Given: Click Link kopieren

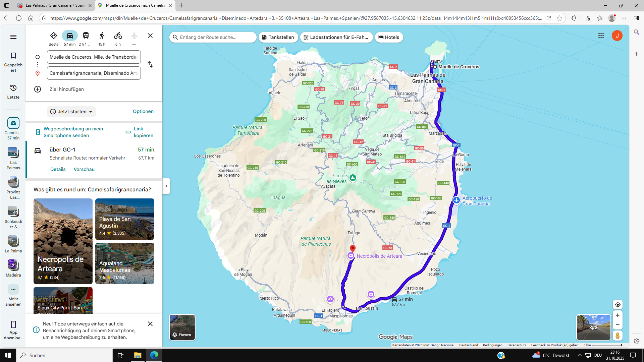Looking at the screenshot, I should point(140,132).
